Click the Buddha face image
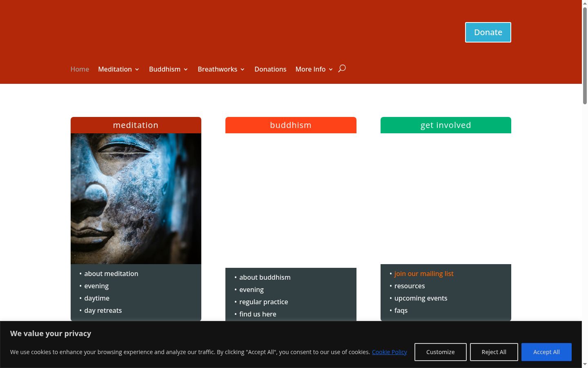 pos(136,199)
